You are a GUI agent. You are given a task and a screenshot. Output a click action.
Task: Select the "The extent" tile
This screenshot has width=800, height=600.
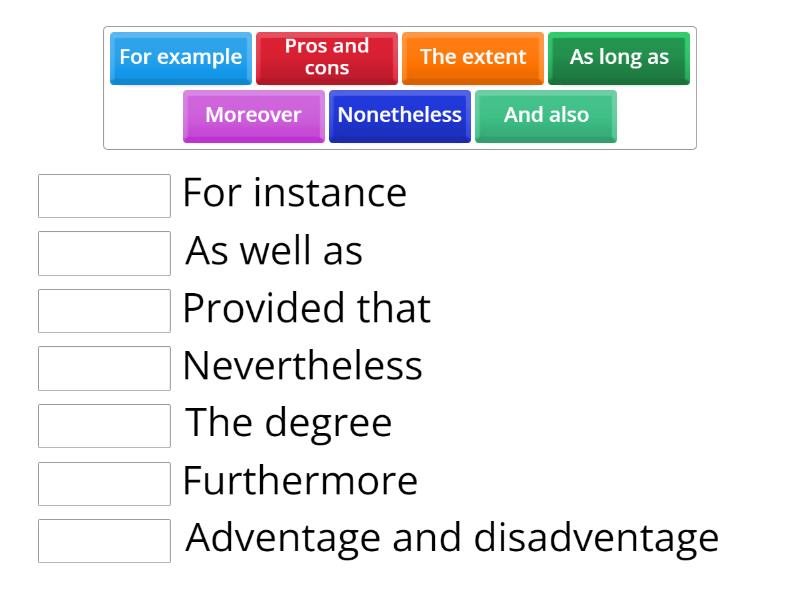(x=472, y=58)
